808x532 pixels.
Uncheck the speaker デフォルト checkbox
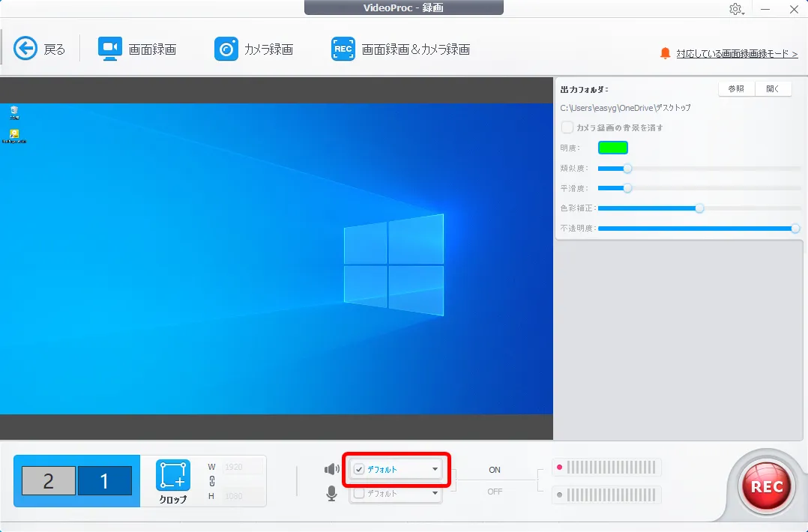[359, 469]
